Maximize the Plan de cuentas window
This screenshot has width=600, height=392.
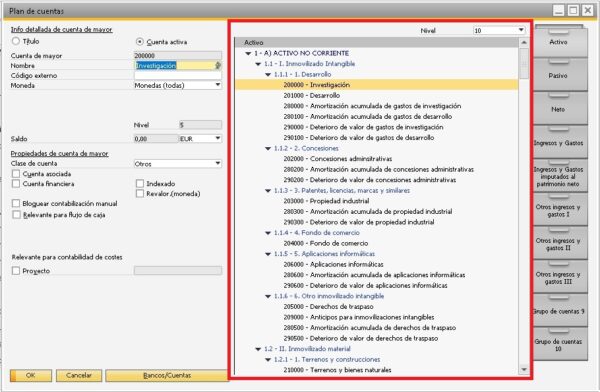[573, 10]
